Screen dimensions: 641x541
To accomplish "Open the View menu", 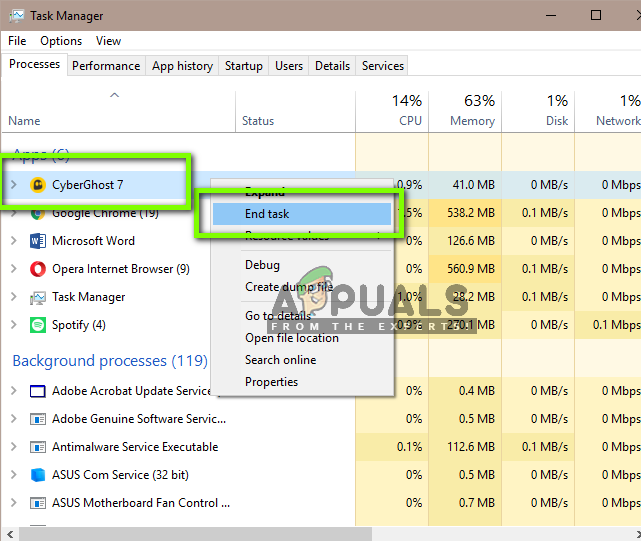I will point(108,41).
